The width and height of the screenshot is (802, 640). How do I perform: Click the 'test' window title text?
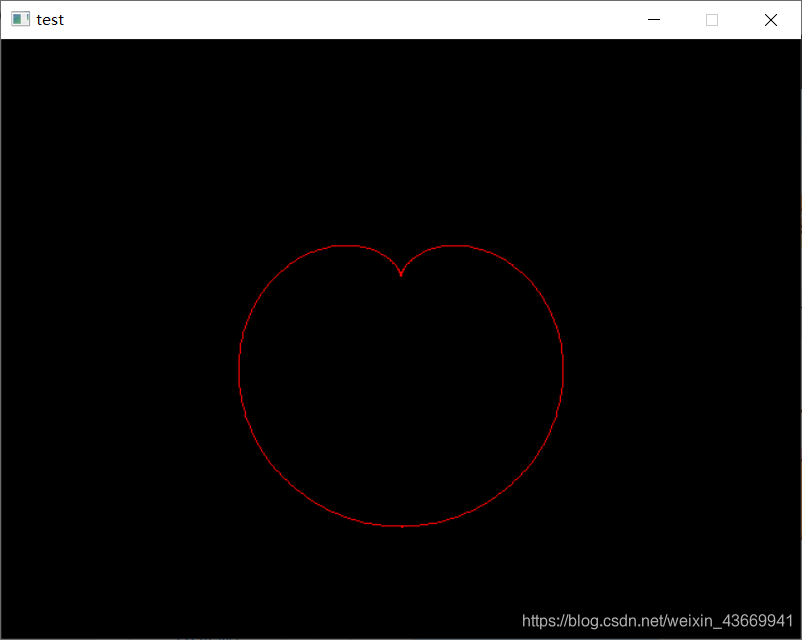(50, 20)
